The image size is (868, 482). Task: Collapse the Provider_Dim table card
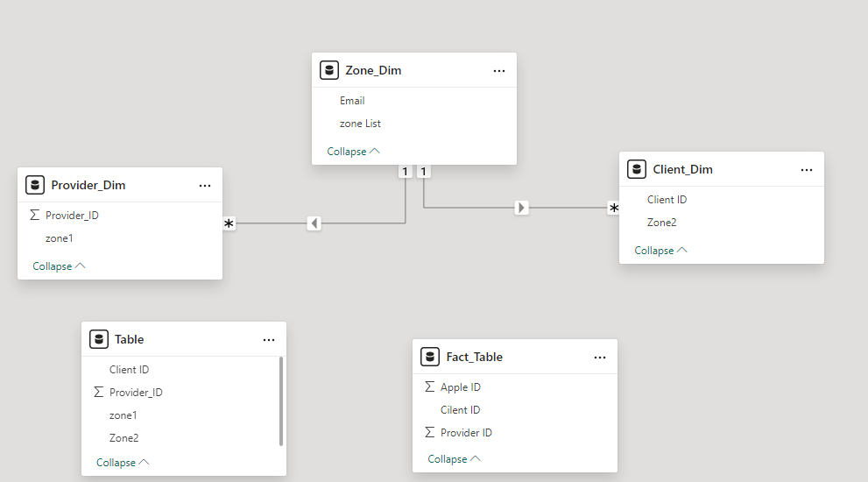59,266
